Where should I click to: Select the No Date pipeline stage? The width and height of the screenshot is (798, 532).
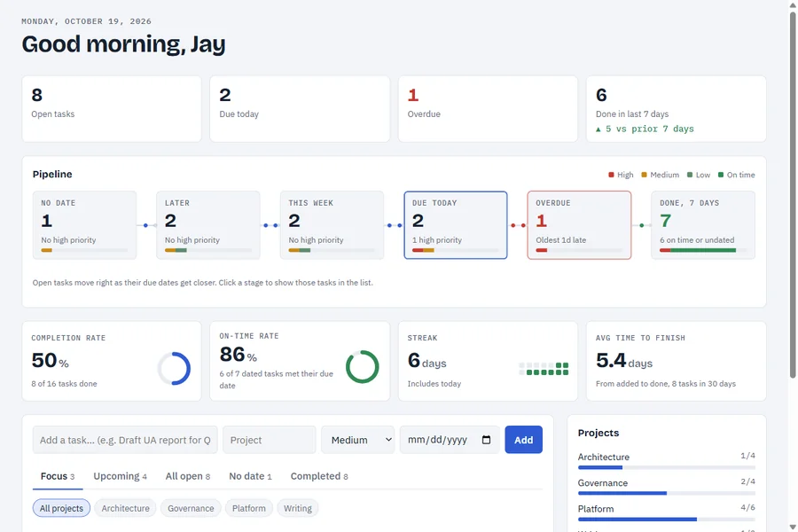pos(84,225)
